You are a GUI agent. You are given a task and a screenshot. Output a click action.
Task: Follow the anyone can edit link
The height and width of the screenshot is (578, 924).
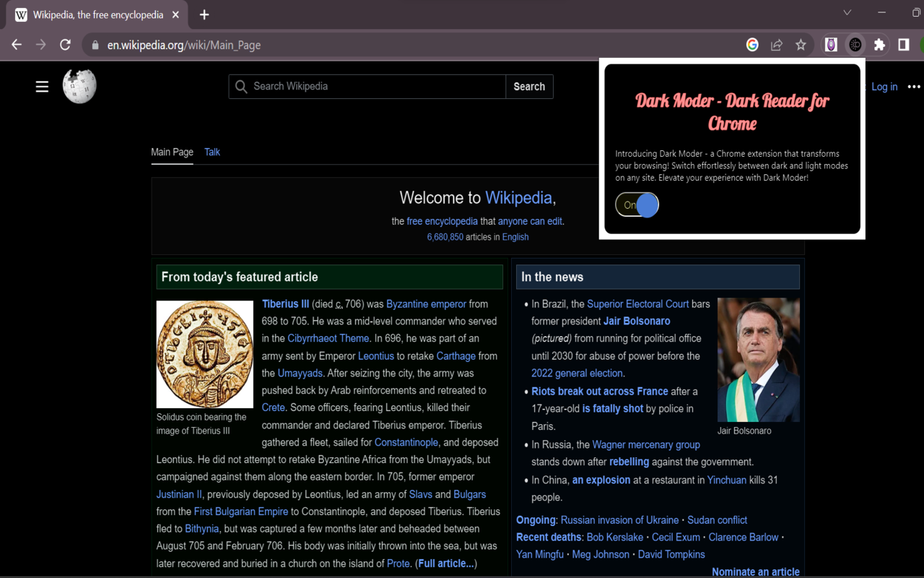pyautogui.click(x=530, y=221)
